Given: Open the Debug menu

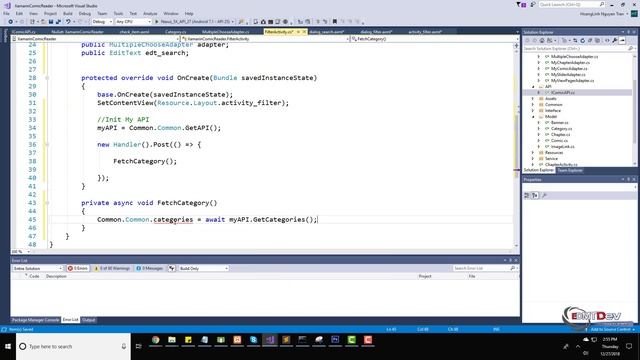Looking at the screenshot, I should (x=84, y=13).
